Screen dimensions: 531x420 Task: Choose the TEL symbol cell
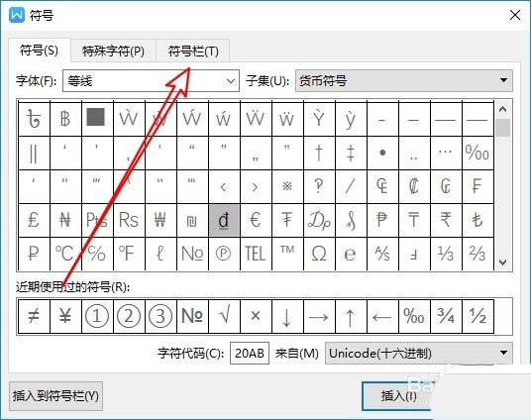(256, 254)
